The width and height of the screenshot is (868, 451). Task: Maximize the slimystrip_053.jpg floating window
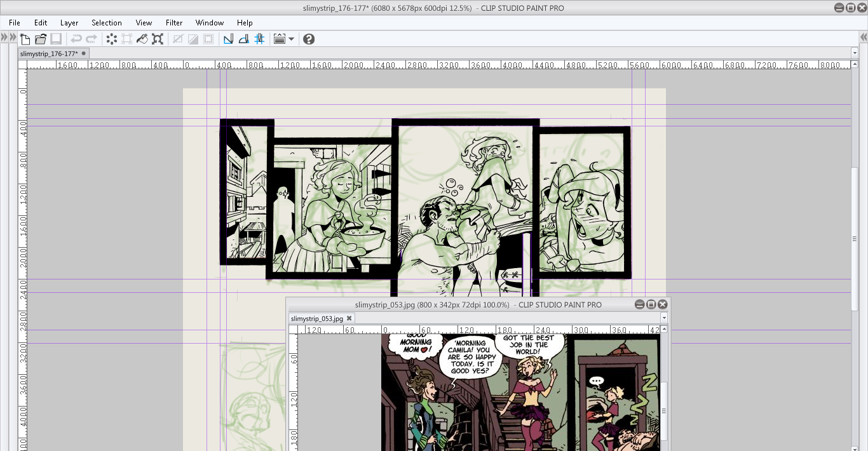[x=651, y=305]
